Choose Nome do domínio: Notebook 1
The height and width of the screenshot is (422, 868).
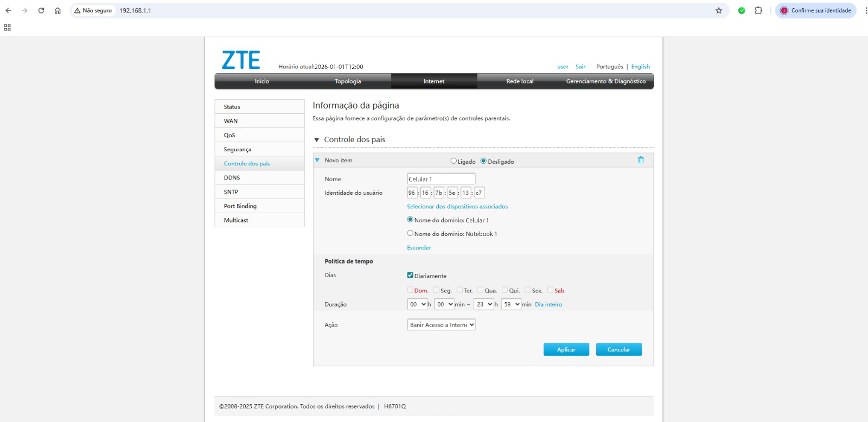(410, 233)
